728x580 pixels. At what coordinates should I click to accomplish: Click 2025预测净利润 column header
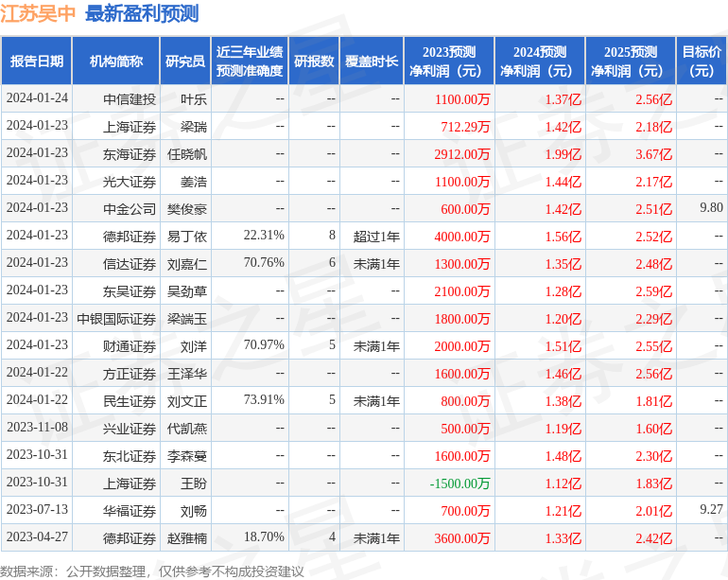[631, 61]
